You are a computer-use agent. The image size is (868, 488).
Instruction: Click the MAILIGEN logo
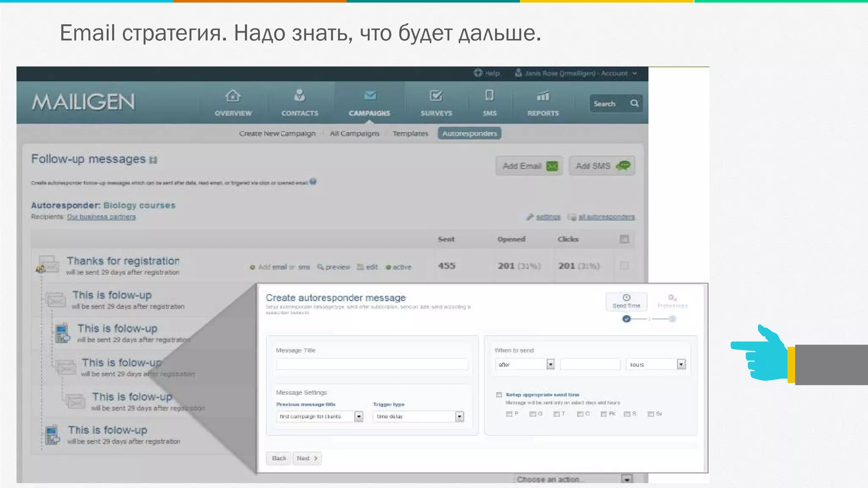[83, 102]
